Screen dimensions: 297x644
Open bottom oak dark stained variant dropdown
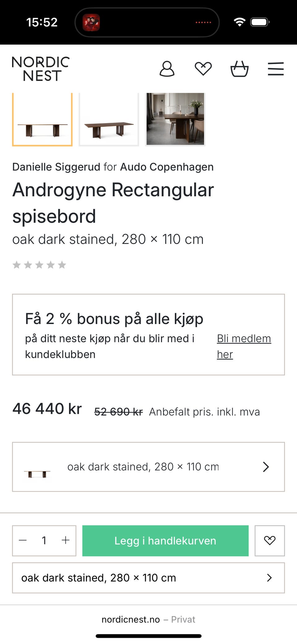click(148, 578)
